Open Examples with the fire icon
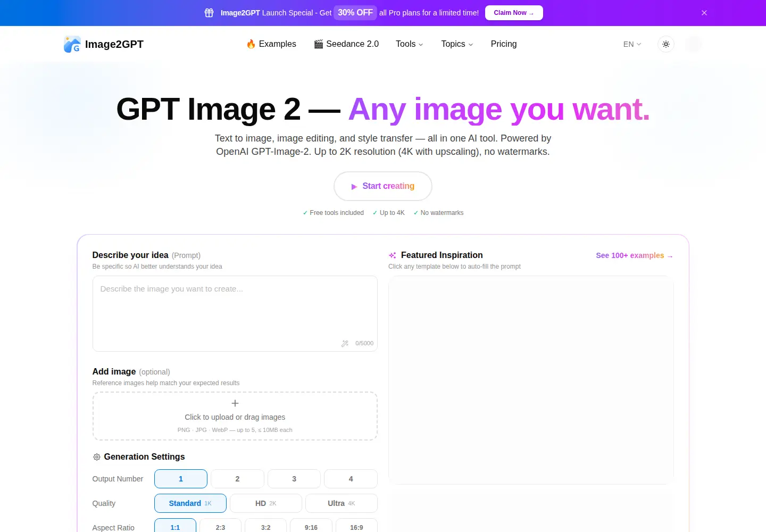This screenshot has height=532, width=766. point(271,44)
